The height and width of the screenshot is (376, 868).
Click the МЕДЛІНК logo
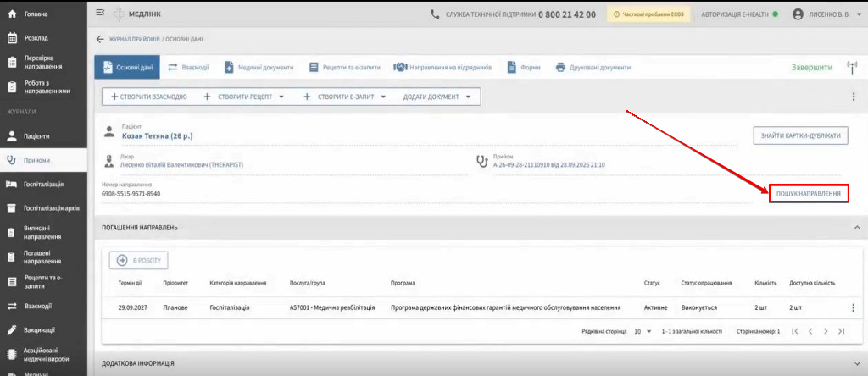[x=136, y=14]
